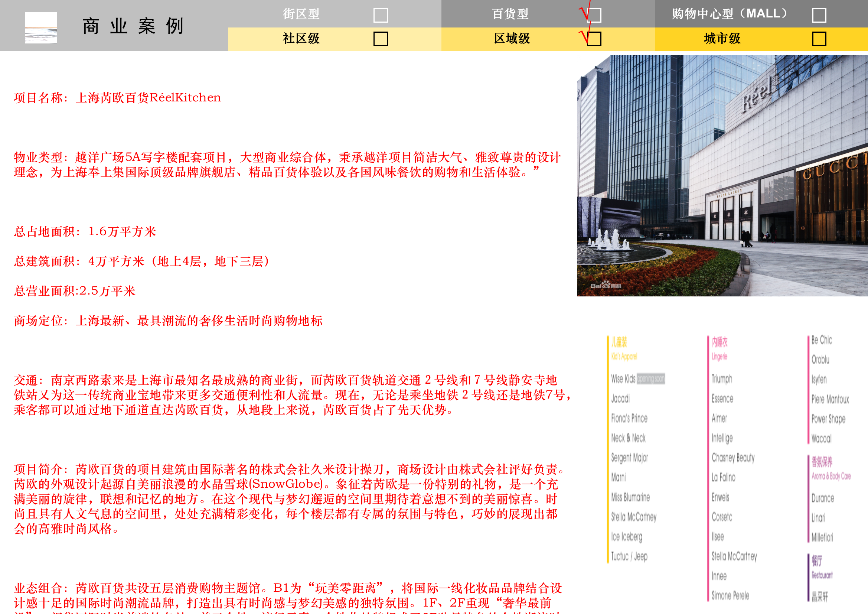Check the 购物中心型(MALL) checkbox

click(819, 15)
